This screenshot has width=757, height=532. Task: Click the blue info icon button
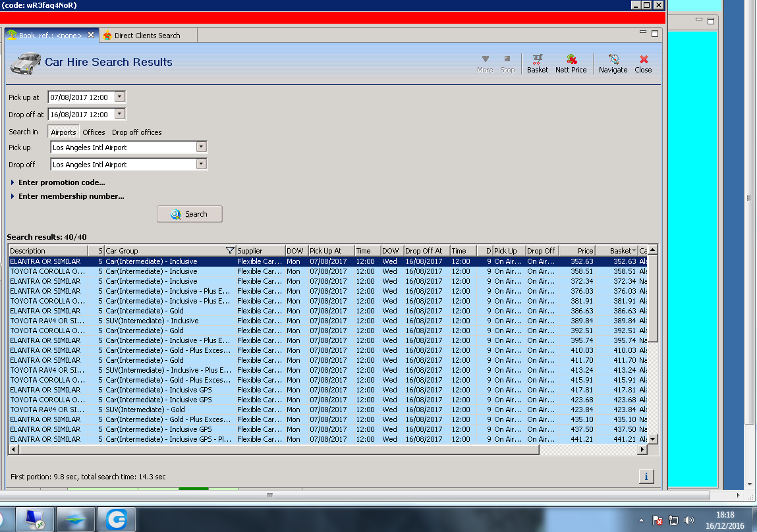click(646, 476)
